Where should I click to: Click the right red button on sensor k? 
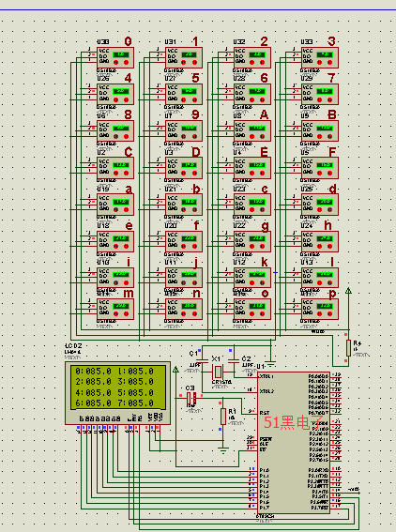coord(263,283)
